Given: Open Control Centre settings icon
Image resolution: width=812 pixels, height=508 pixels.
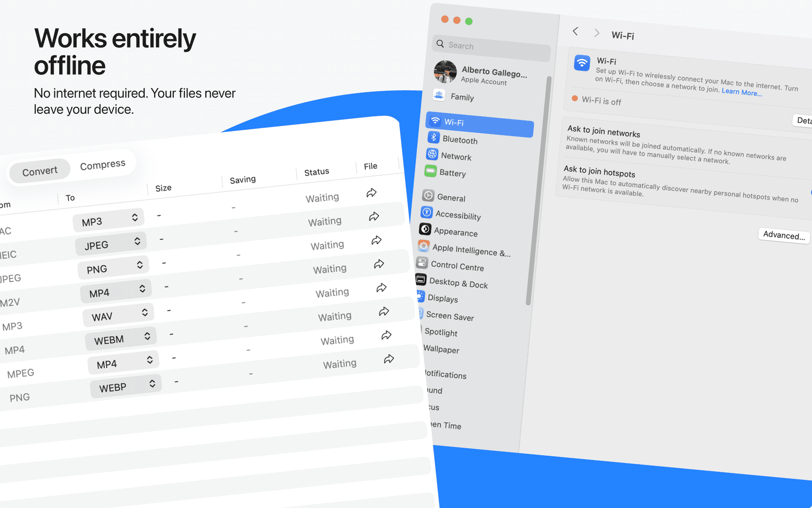Looking at the screenshot, I should pyautogui.click(x=422, y=262).
